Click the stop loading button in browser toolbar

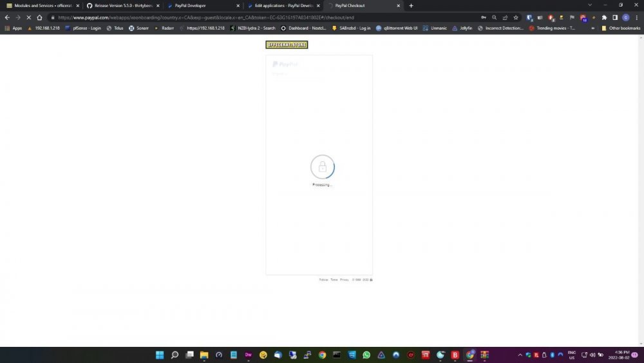pyautogui.click(x=28, y=17)
